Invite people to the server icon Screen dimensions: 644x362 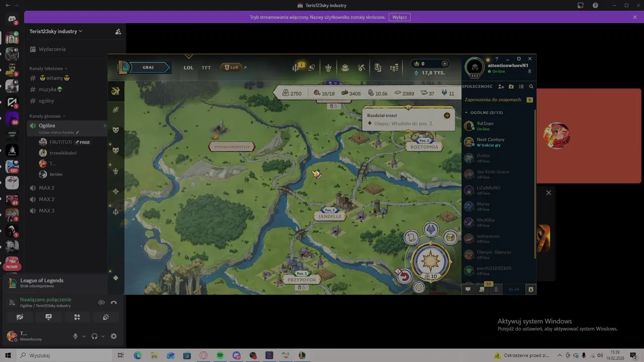click(x=118, y=31)
